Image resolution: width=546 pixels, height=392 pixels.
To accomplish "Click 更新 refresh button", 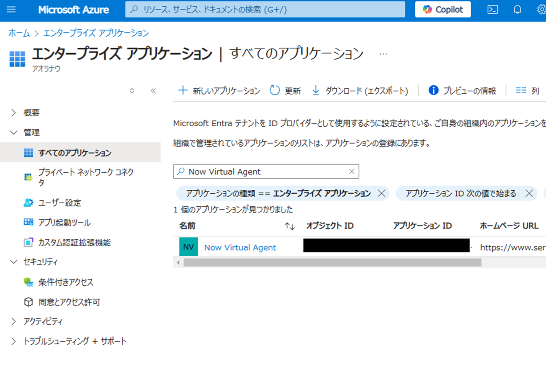I will pyautogui.click(x=285, y=91).
